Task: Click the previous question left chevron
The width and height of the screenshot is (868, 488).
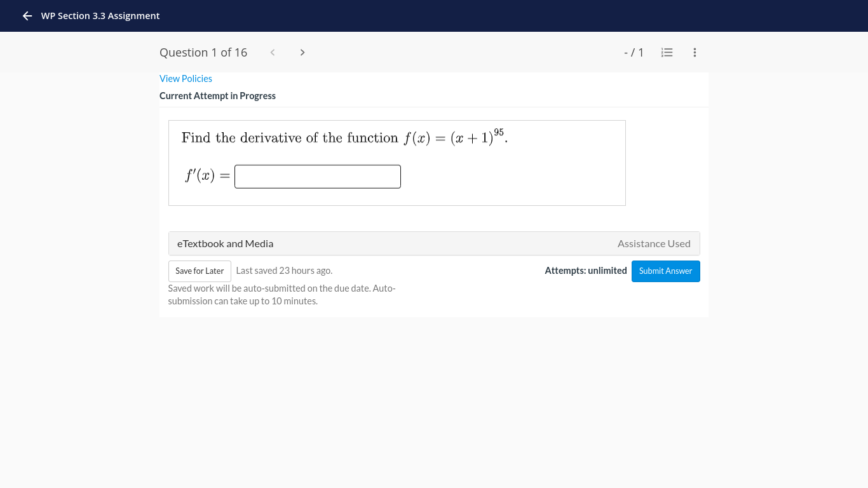Action: 272,52
